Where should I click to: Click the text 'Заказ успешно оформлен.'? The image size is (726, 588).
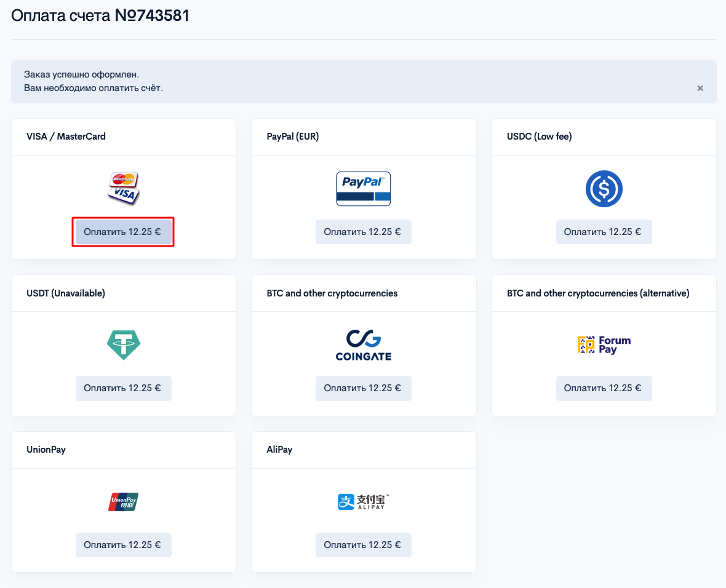click(x=81, y=74)
